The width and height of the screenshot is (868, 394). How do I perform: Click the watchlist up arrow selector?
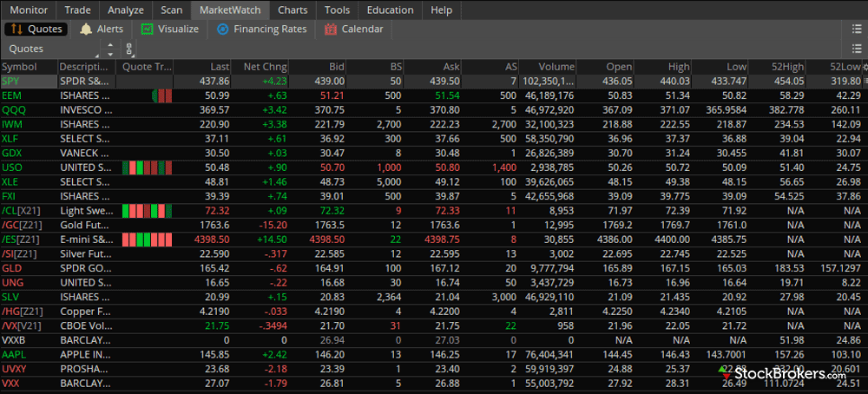click(109, 45)
